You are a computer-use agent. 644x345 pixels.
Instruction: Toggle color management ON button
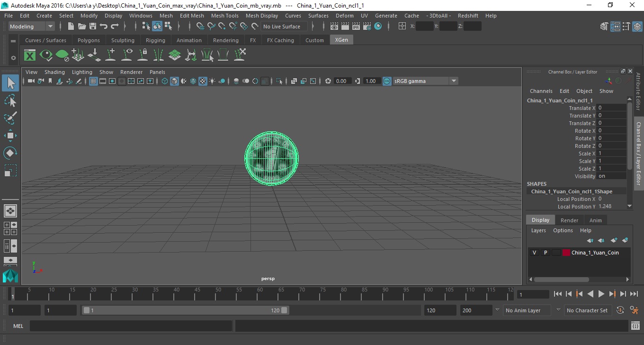pos(387,81)
